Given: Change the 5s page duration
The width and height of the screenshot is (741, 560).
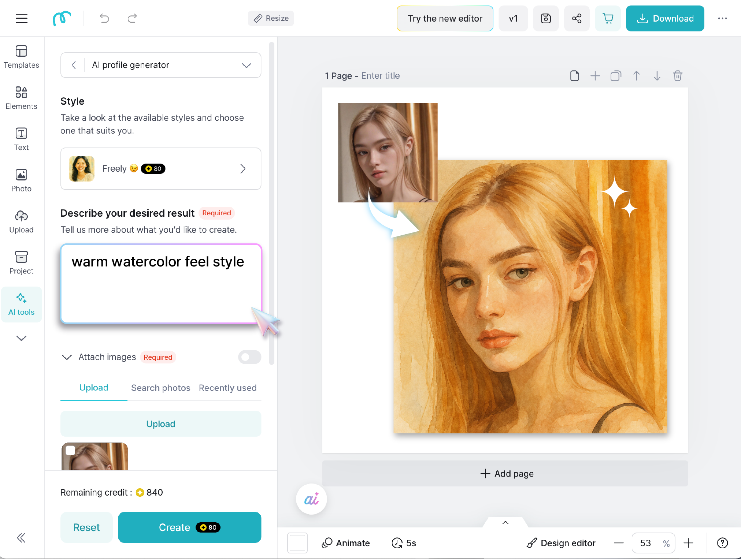Looking at the screenshot, I should [x=404, y=543].
